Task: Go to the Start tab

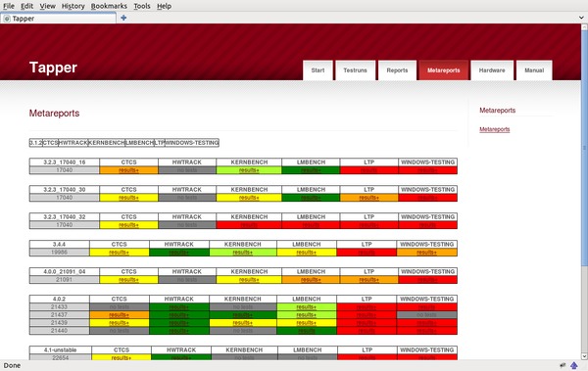Action: [318, 70]
